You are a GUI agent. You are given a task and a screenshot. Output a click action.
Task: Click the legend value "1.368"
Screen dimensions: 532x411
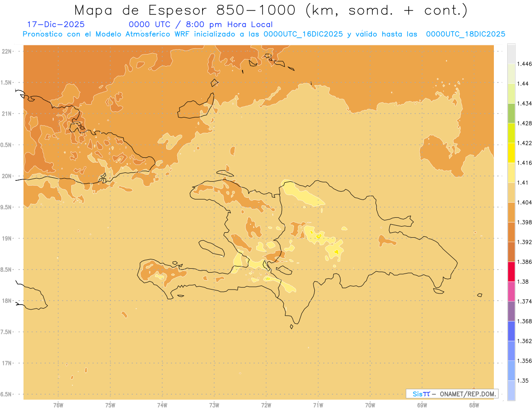524,321
